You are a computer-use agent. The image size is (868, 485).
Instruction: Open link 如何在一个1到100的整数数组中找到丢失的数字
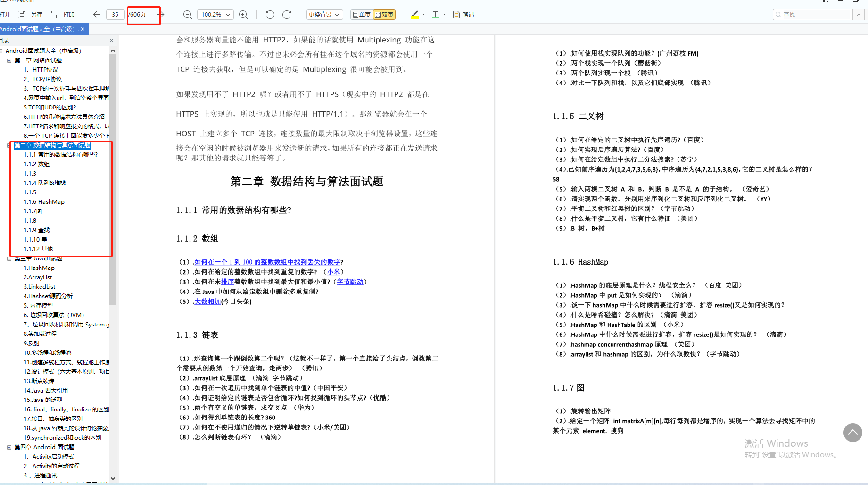pos(267,262)
